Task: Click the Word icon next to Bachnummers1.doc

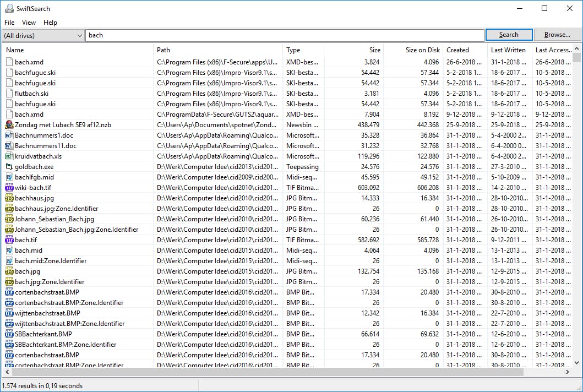Action: click(x=8, y=135)
